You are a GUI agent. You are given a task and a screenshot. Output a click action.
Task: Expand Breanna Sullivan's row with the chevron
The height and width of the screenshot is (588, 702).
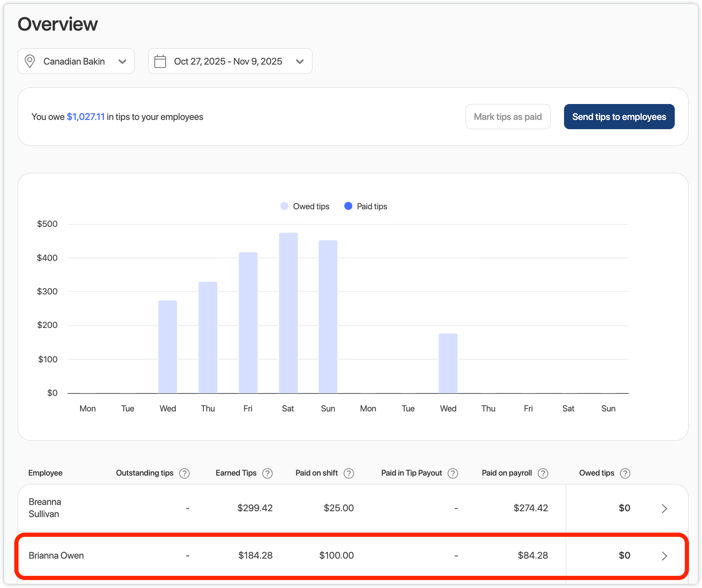click(x=664, y=508)
